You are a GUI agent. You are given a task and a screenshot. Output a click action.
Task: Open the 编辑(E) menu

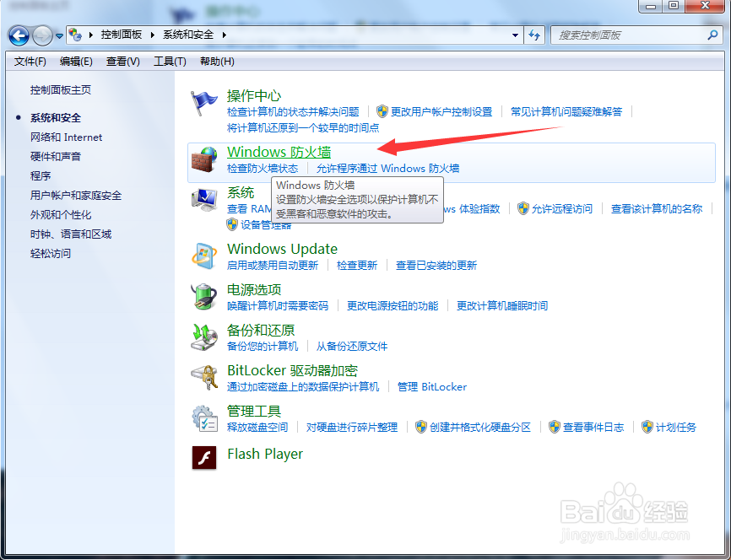pos(76,62)
